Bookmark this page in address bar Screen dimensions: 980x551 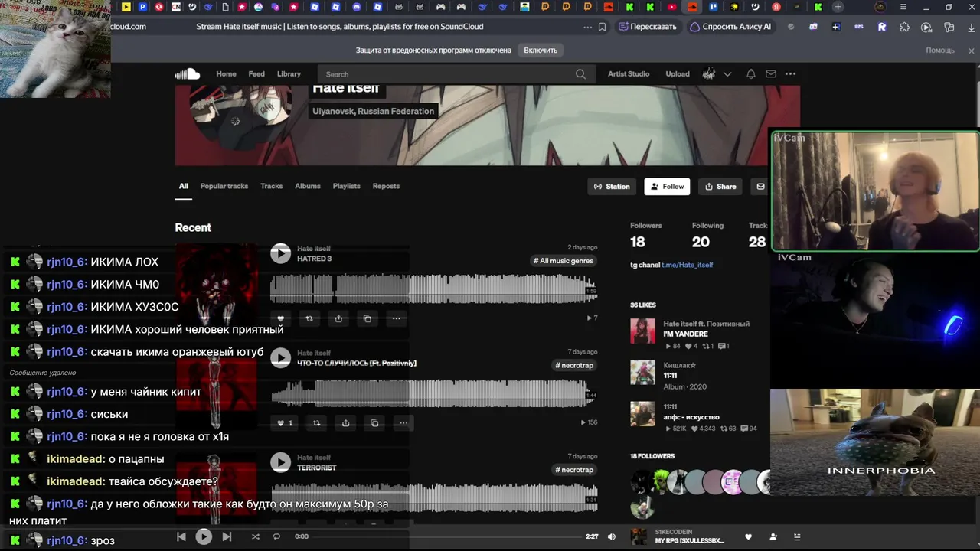[603, 27]
